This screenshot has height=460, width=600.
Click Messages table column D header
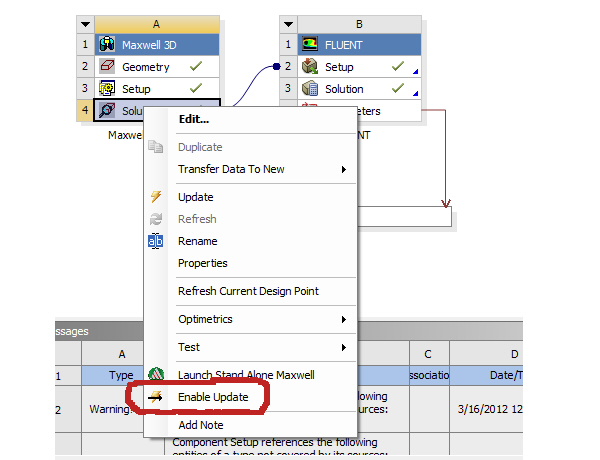pos(486,354)
